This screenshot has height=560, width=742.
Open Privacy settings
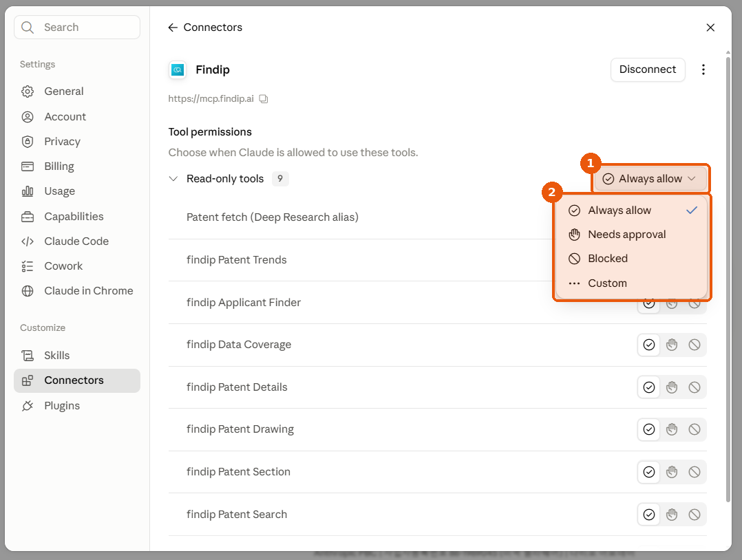[x=77, y=142]
